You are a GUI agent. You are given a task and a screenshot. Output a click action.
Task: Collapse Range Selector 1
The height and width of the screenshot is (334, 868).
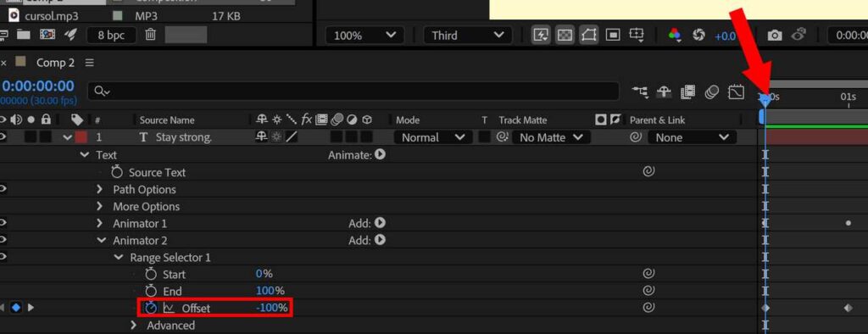point(118,258)
